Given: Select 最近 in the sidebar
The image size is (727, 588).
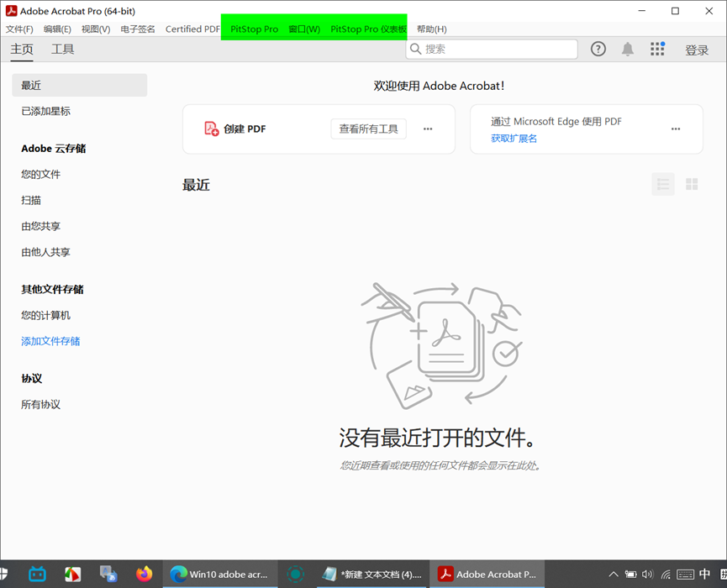Looking at the screenshot, I should click(80, 85).
